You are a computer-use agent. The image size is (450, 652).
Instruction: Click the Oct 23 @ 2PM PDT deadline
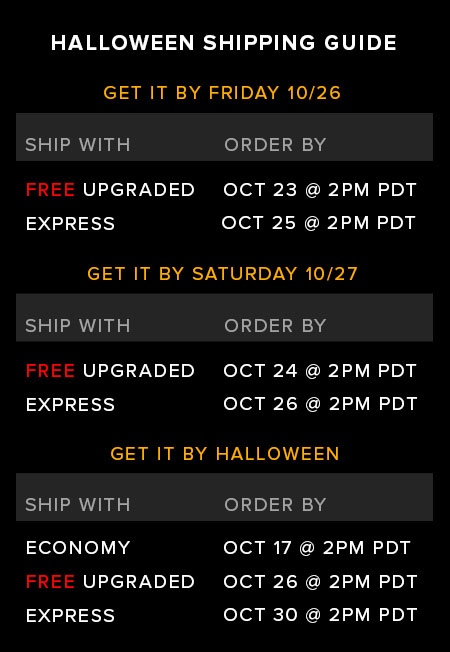click(x=320, y=190)
